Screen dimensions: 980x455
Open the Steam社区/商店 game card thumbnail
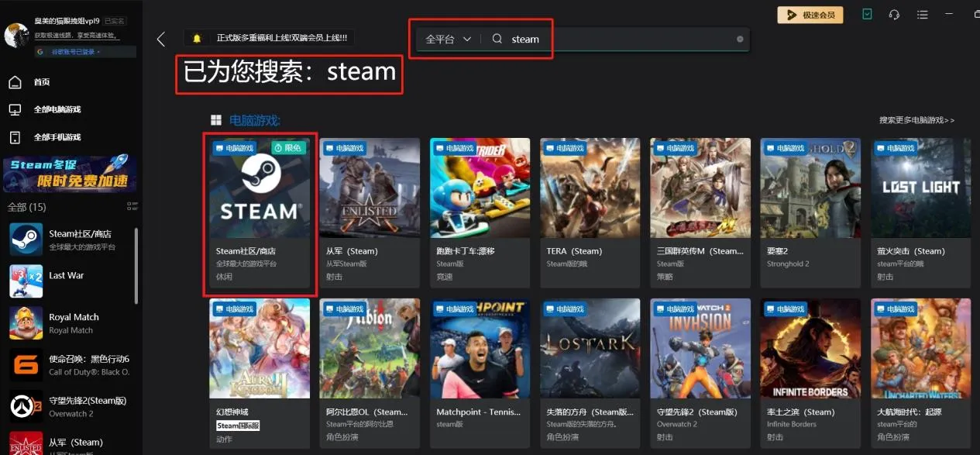(x=260, y=188)
